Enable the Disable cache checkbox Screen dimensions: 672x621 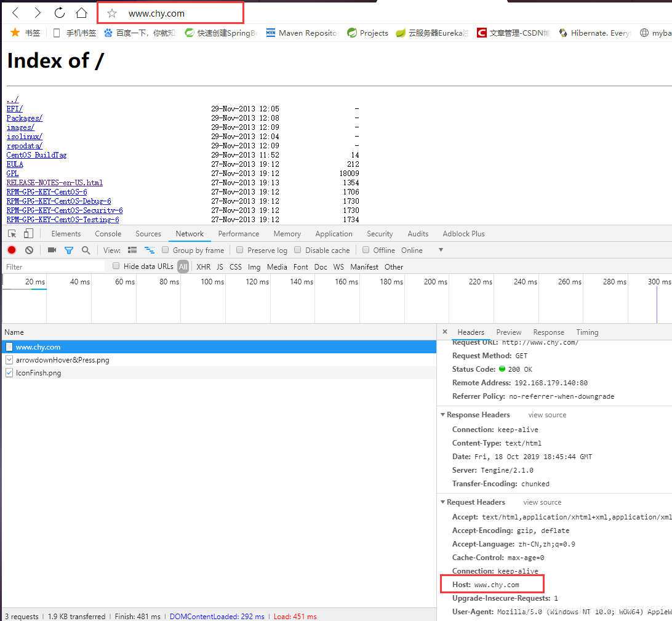tap(297, 250)
